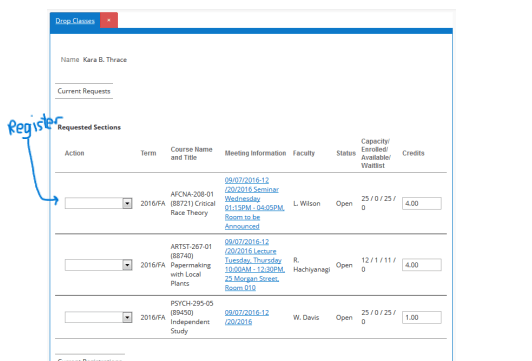Click the Status column header
Viewport: 532px width, 361px height.
click(346, 153)
